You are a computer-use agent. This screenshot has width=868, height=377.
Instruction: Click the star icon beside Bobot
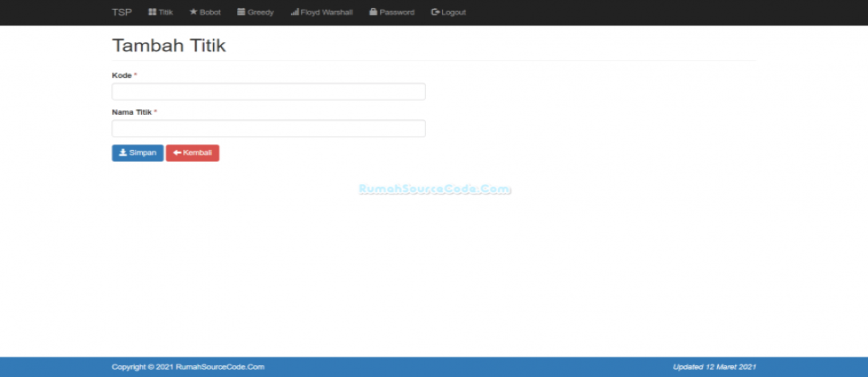click(x=193, y=13)
